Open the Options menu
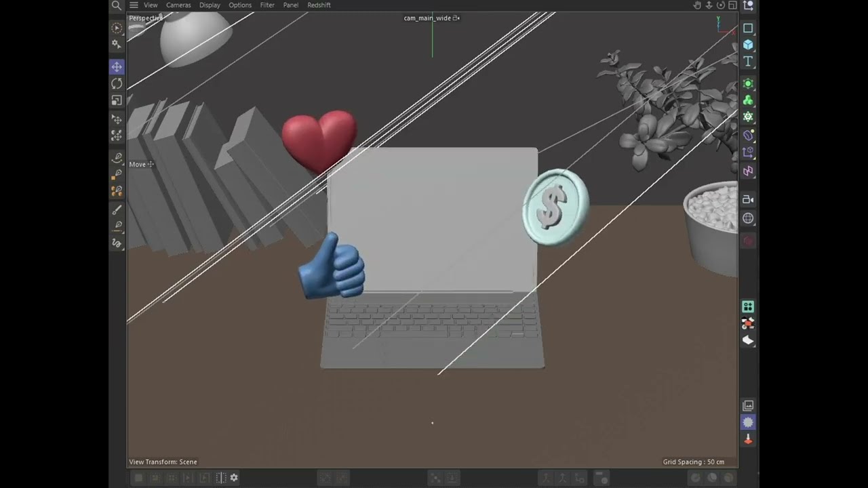The image size is (868, 488). point(240,5)
